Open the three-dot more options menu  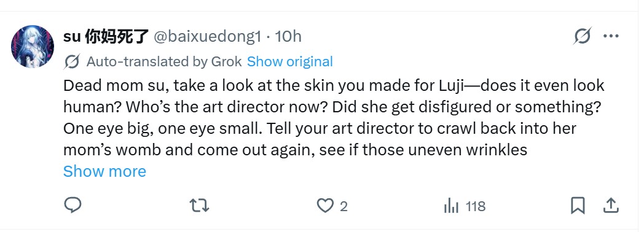[x=611, y=36]
